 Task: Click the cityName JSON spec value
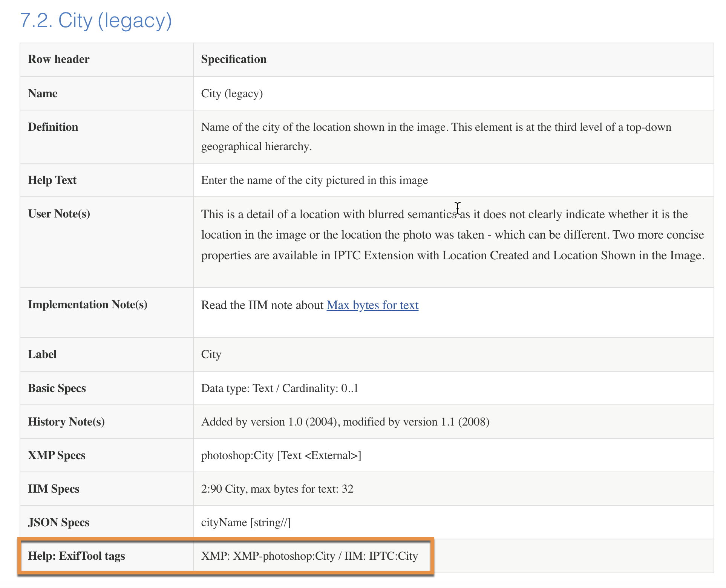pos(245,522)
